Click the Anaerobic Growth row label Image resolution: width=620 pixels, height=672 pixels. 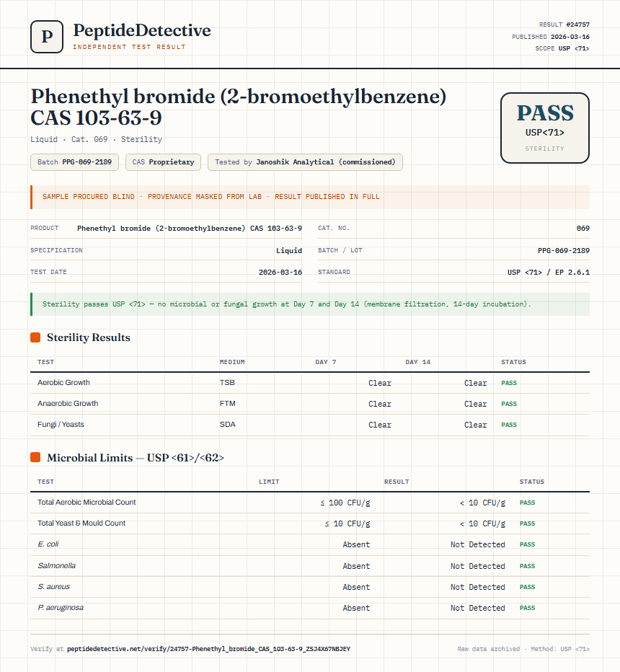click(x=68, y=404)
